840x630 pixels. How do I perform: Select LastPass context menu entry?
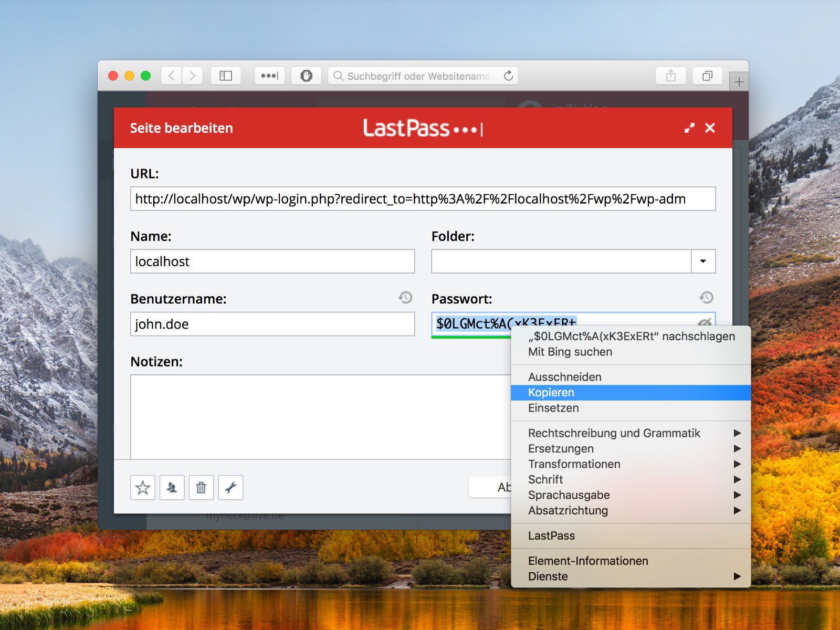pyautogui.click(x=631, y=536)
